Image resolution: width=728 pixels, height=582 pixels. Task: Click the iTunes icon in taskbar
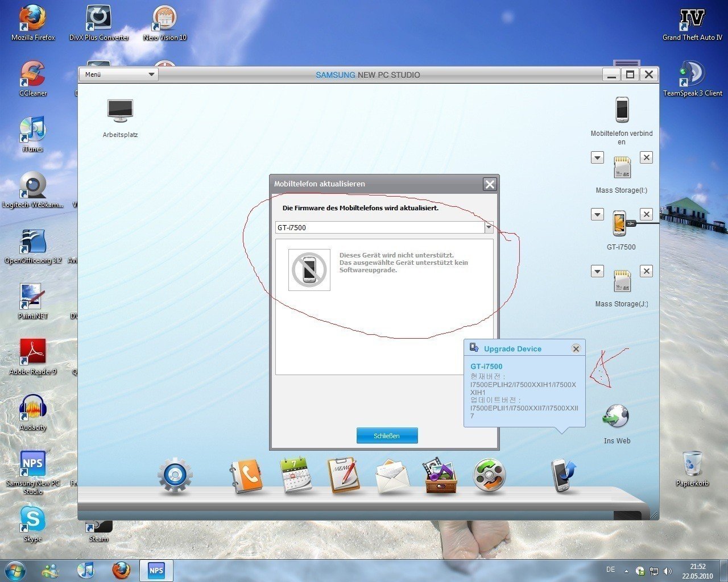85,570
